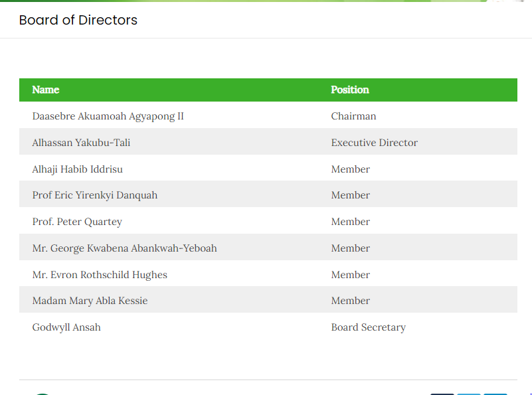Image resolution: width=532 pixels, height=395 pixels.
Task: Click the Chairman position cell
Action: pyautogui.click(x=353, y=116)
